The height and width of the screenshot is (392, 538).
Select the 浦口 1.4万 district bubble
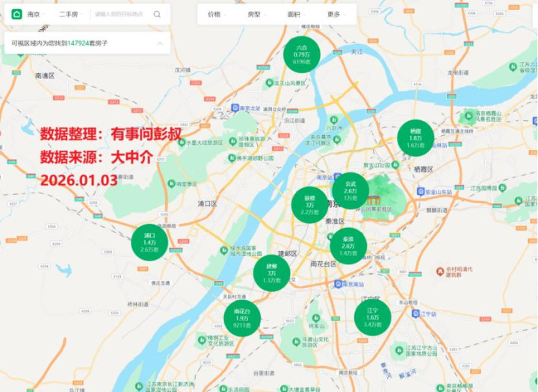[x=149, y=242]
